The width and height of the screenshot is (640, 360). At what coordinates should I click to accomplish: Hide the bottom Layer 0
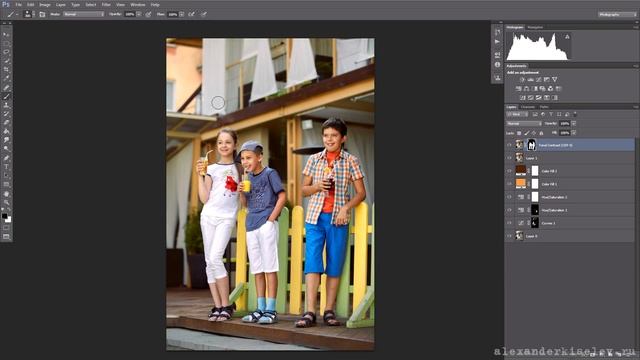(x=509, y=236)
